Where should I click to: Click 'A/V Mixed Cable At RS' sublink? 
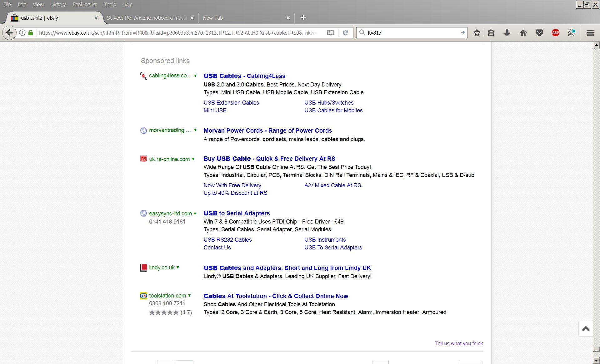[333, 185]
